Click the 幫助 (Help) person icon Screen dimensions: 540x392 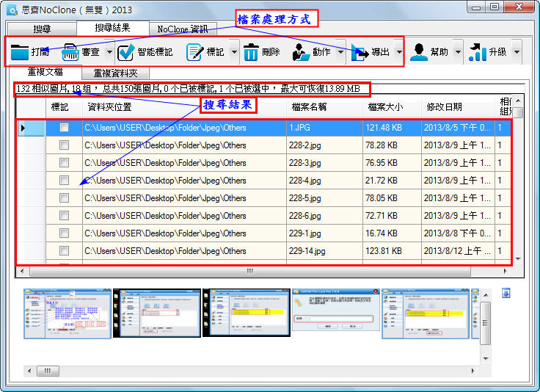click(418, 52)
